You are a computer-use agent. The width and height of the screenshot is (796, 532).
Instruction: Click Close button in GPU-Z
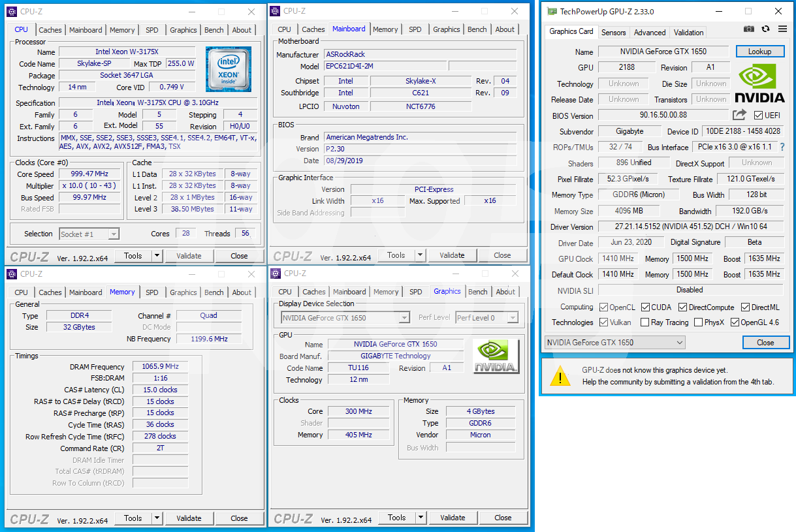(x=765, y=342)
